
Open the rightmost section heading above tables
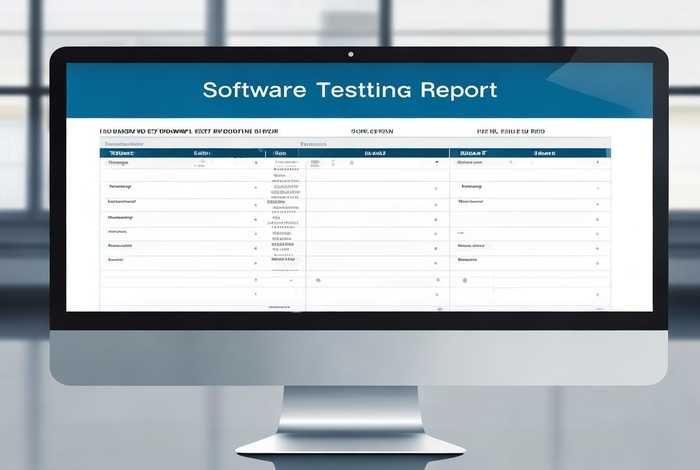tap(510, 131)
